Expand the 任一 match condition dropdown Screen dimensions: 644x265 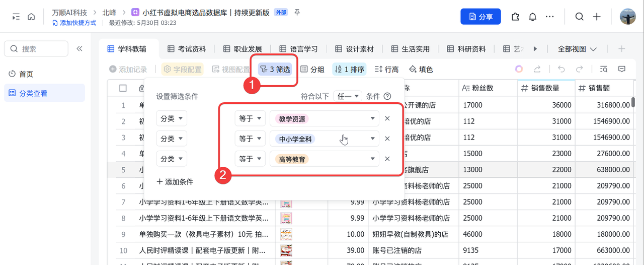(347, 96)
